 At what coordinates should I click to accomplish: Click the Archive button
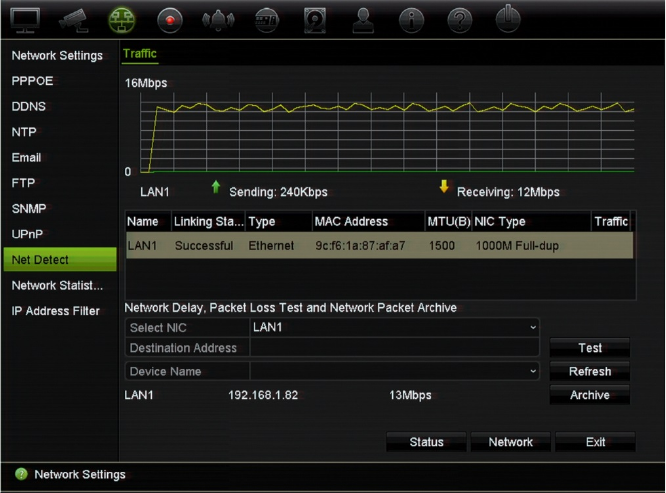[x=590, y=395]
